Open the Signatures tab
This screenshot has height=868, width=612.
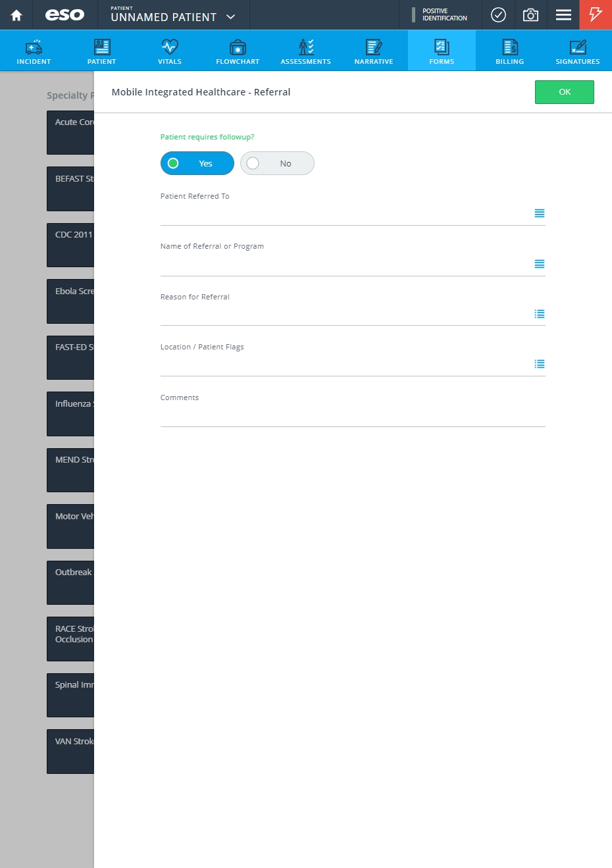pyautogui.click(x=578, y=51)
